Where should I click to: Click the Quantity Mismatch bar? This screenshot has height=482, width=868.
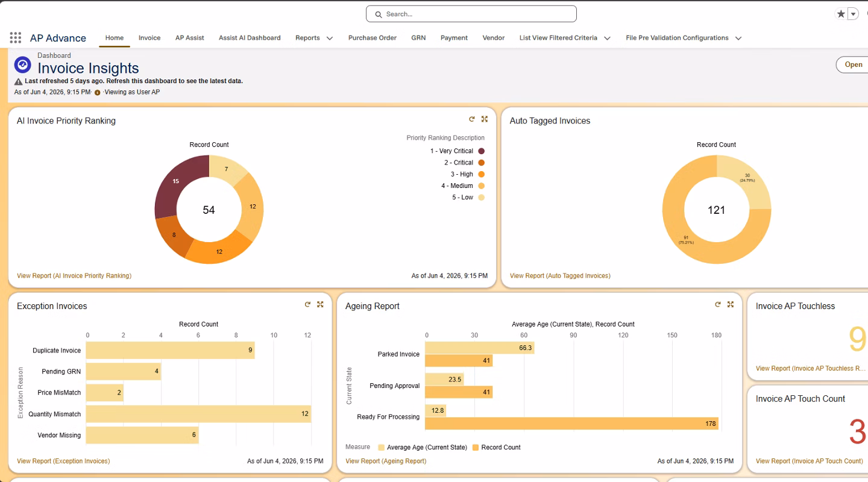(x=198, y=414)
